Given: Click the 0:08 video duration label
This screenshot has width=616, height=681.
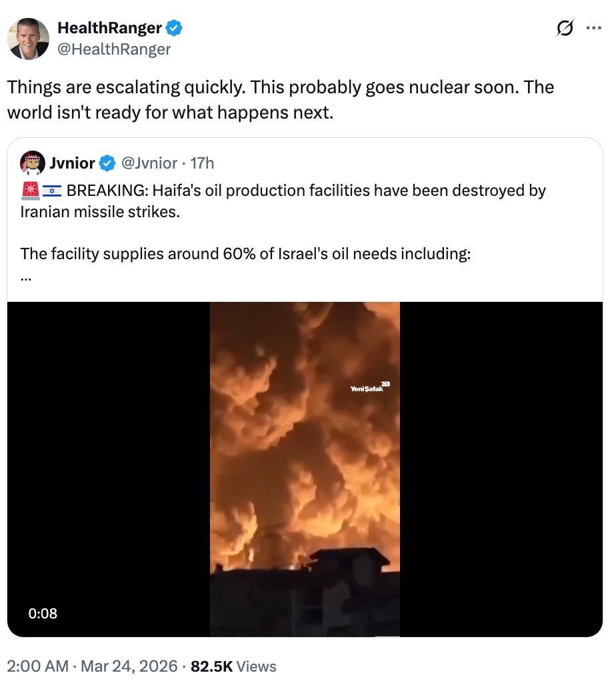Looking at the screenshot, I should coord(43,613).
